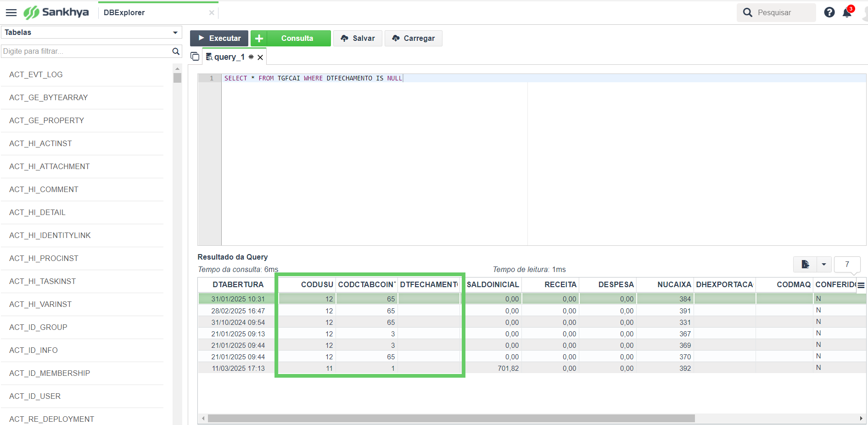Select ACT_GE_BYTEARRAY table
The image size is (868, 425).
tap(48, 97)
